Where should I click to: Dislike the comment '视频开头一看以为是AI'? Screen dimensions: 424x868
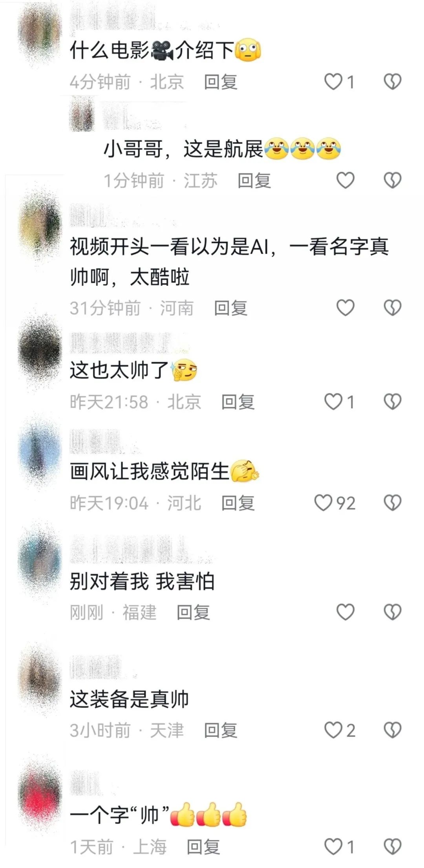pos(392,308)
